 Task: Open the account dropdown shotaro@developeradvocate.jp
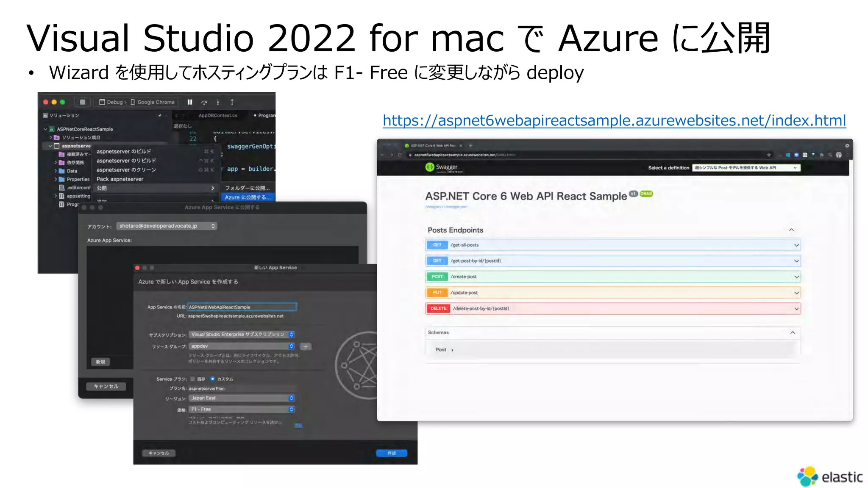(167, 226)
